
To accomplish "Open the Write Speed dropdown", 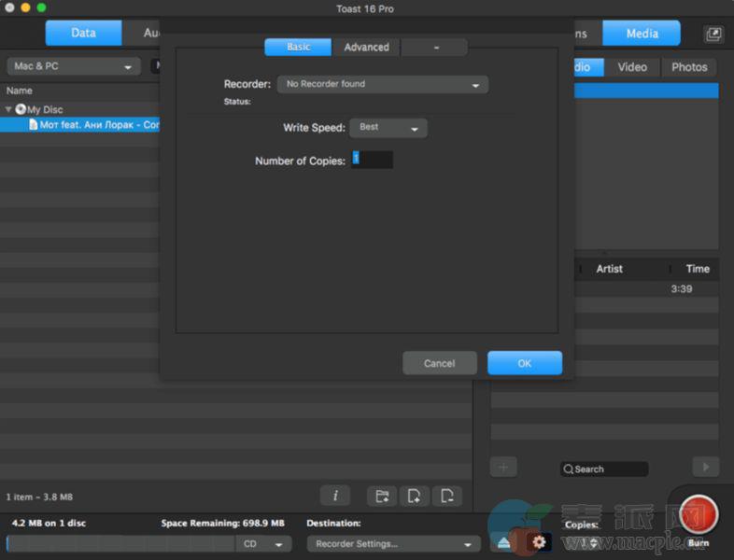I will [x=388, y=128].
